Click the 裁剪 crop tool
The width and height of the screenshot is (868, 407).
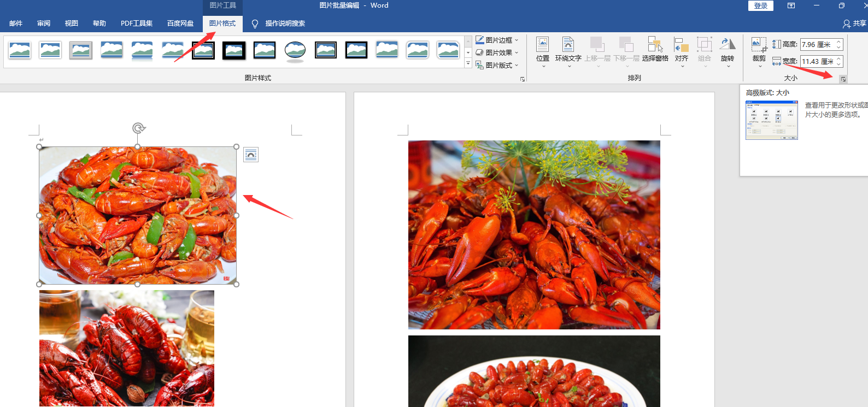click(759, 52)
